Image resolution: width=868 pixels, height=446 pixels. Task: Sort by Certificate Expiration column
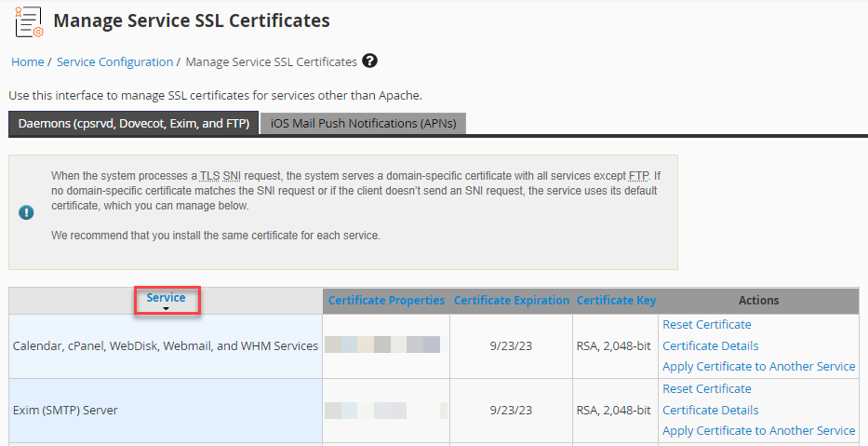511,300
